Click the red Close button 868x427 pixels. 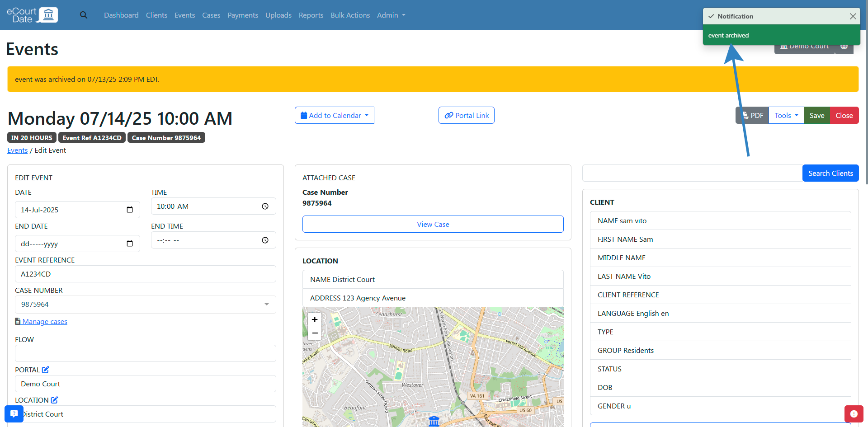844,115
